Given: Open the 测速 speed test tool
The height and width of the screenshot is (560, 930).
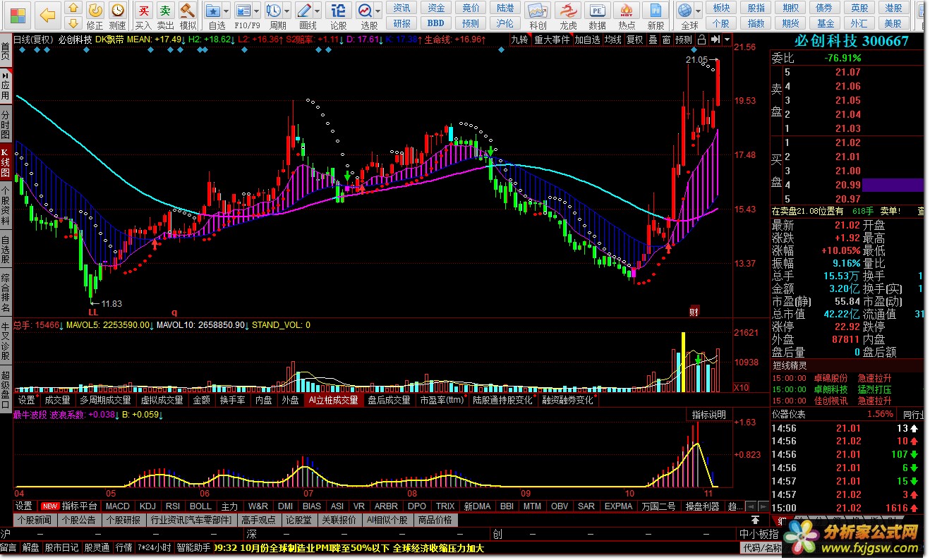Looking at the screenshot, I should point(118,16).
